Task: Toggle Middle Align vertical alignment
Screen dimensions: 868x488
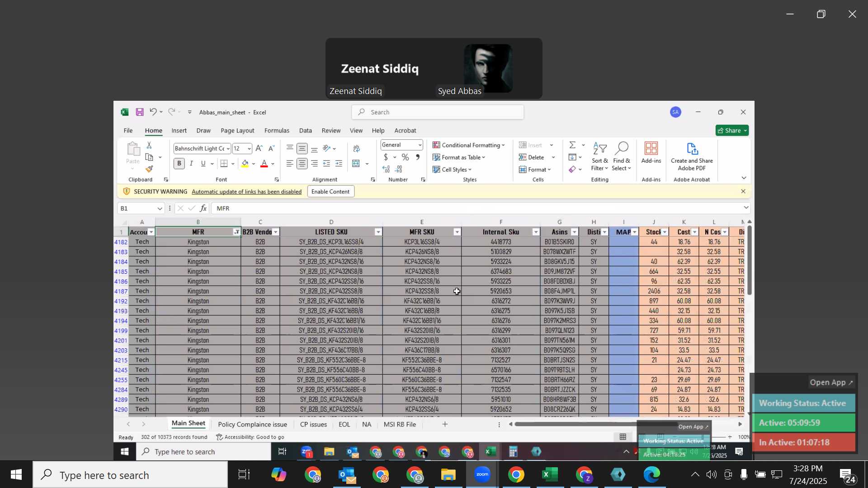Action: pyautogui.click(x=302, y=148)
